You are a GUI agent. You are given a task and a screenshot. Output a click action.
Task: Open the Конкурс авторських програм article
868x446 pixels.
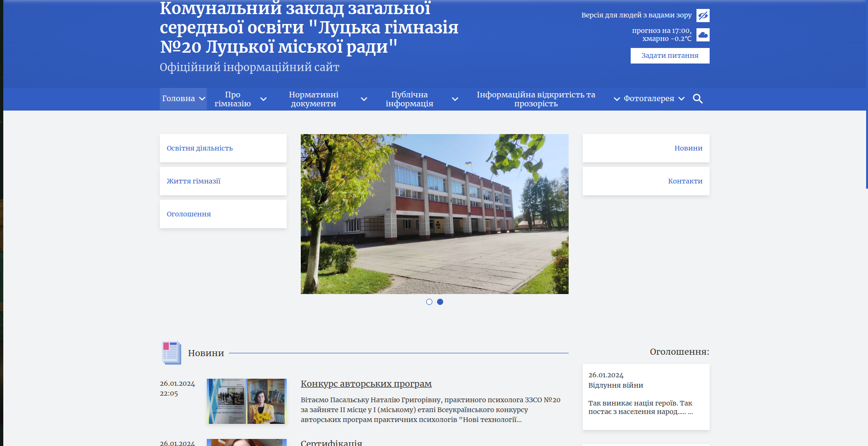366,384
